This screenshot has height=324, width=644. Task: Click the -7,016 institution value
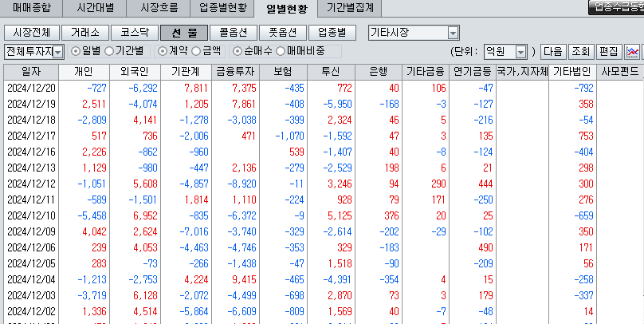(x=194, y=232)
